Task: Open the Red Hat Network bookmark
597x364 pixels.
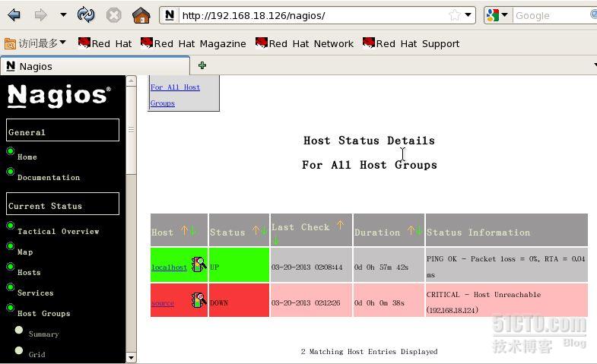Action: coord(305,43)
